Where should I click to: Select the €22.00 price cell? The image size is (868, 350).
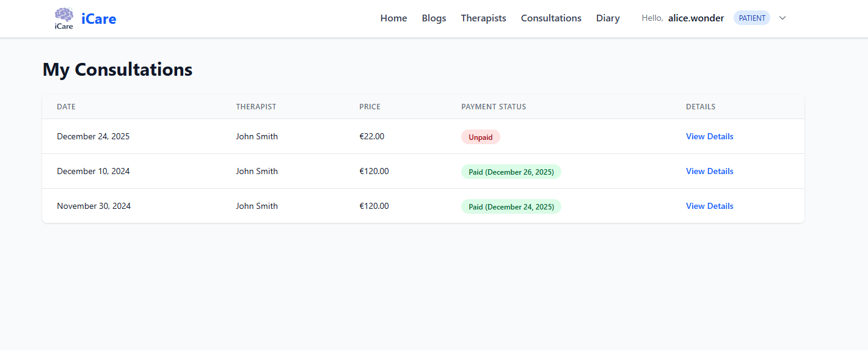371,136
